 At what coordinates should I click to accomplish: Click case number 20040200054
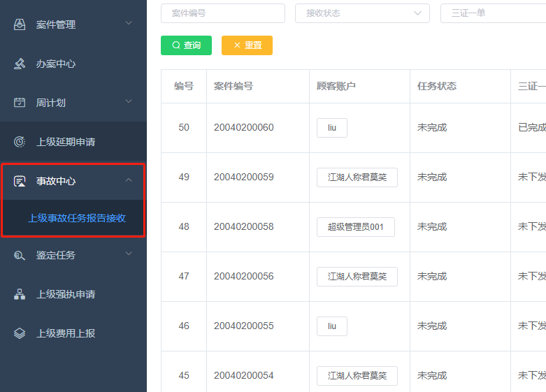[x=244, y=376]
